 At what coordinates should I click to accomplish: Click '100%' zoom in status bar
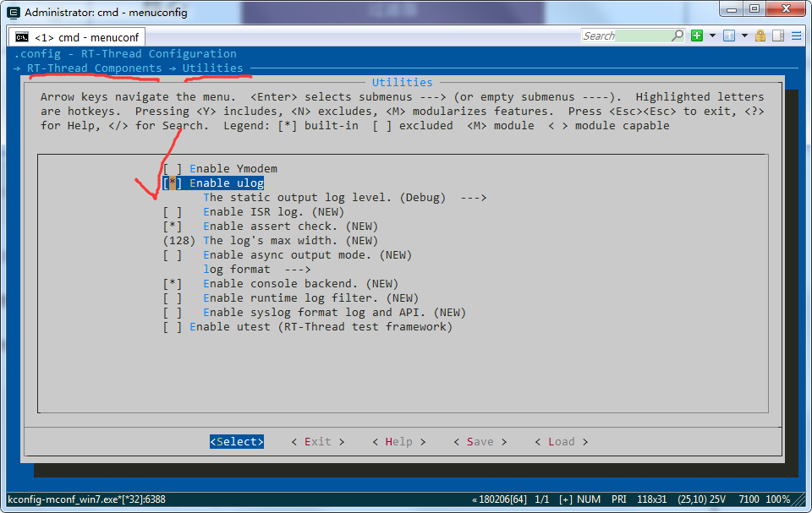point(778,499)
